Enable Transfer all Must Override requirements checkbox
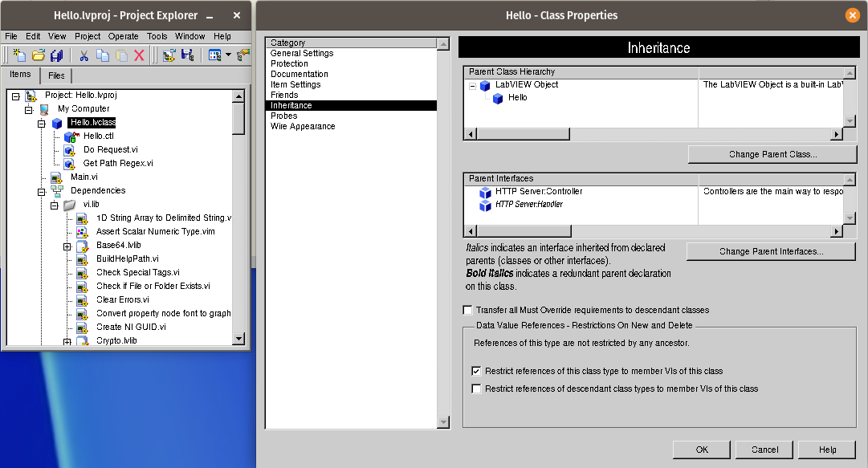The image size is (868, 468). tap(468, 310)
